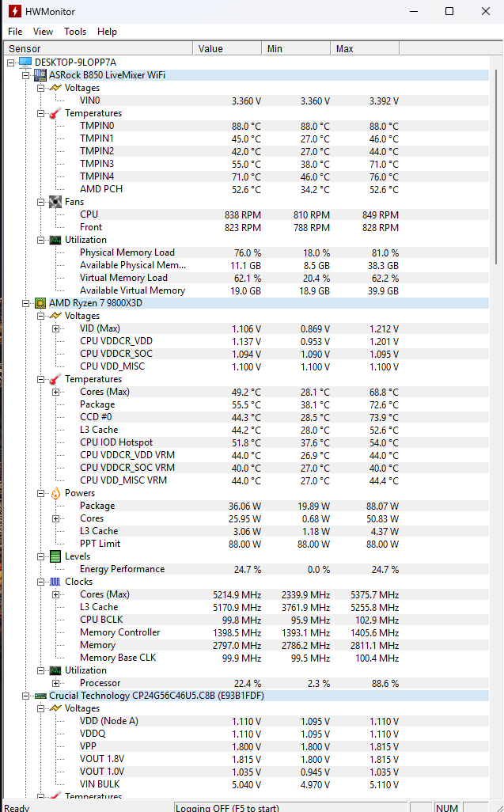The image size is (504, 812).
Task: Click the NUM indicator in status bar
Action: [447, 807]
